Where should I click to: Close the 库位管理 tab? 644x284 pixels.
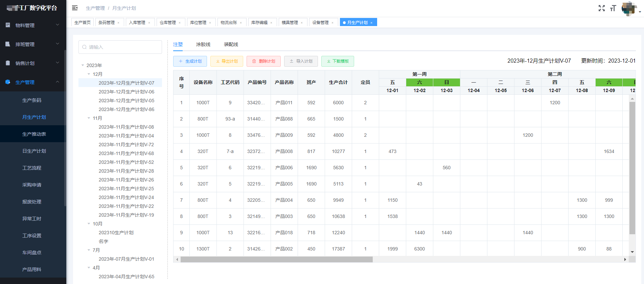pos(210,23)
